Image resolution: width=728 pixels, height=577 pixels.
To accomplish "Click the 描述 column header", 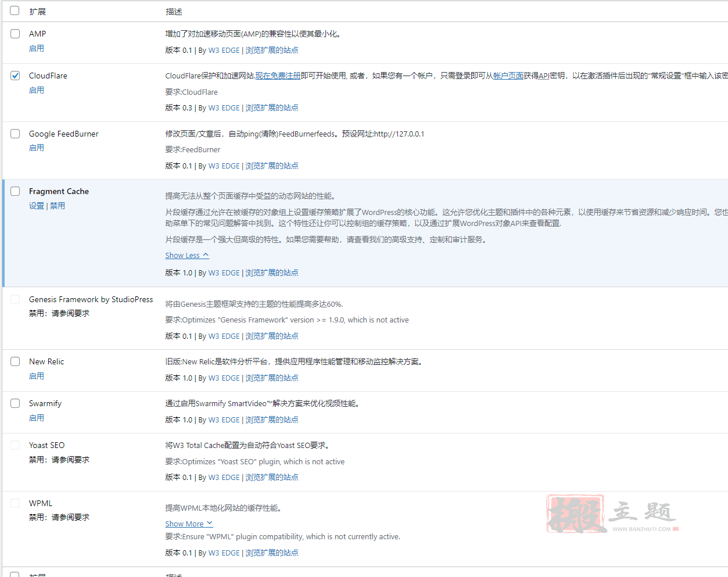I will pyautogui.click(x=174, y=11).
